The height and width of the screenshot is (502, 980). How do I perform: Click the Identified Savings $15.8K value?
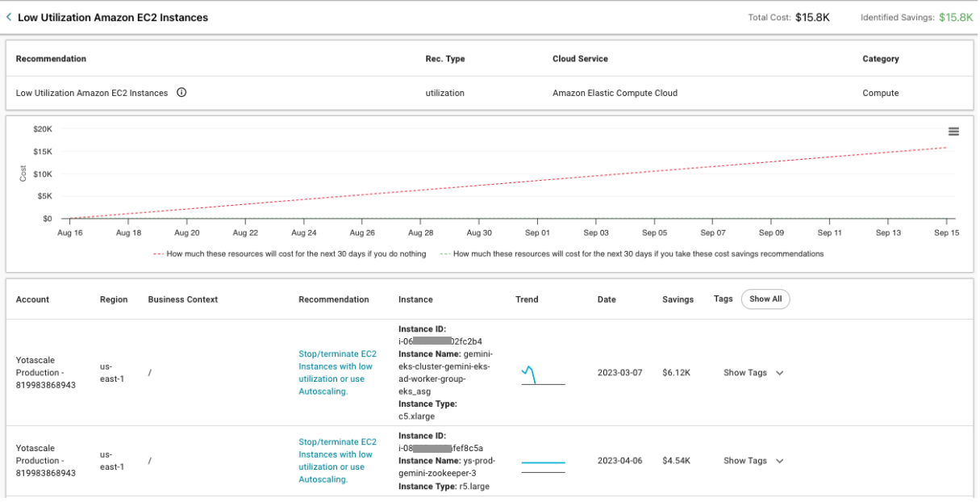click(956, 17)
